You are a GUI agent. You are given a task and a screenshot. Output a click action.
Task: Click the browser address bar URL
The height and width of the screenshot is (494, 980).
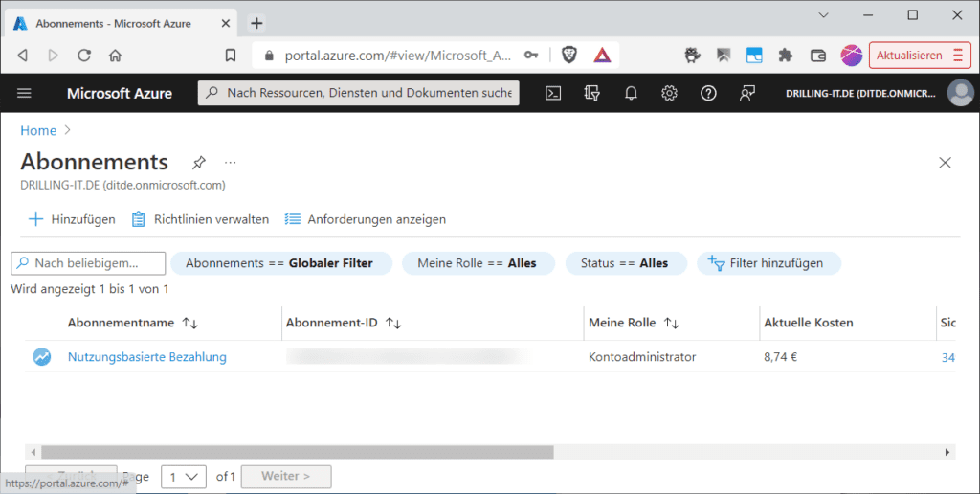click(x=397, y=56)
